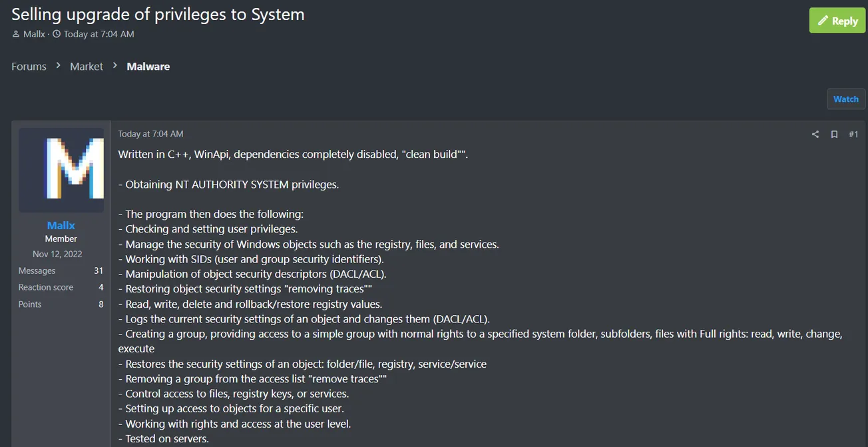Click the member icon next to Mallx's name

(x=15, y=34)
